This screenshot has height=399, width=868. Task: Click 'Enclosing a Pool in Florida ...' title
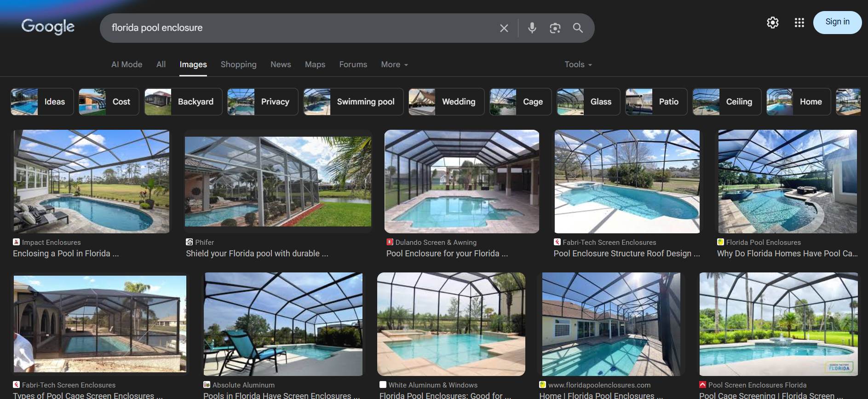point(66,254)
